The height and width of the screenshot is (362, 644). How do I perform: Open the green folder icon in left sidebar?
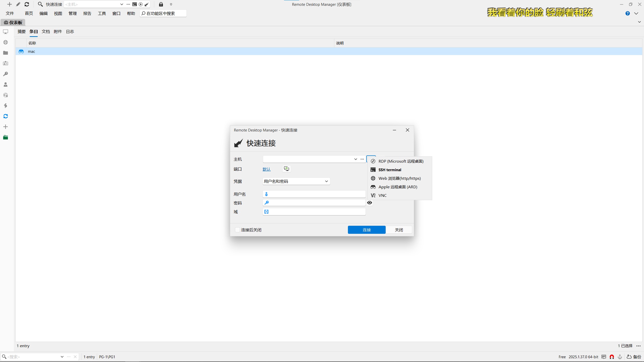coord(6,137)
